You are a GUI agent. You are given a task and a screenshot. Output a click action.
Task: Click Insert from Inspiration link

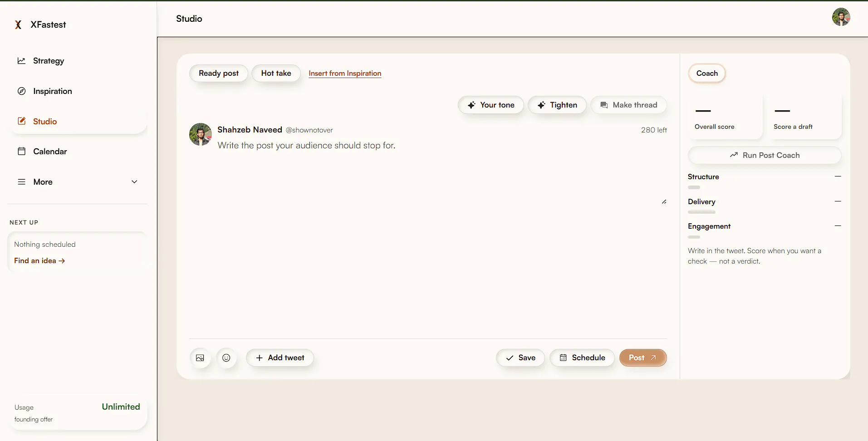click(345, 73)
